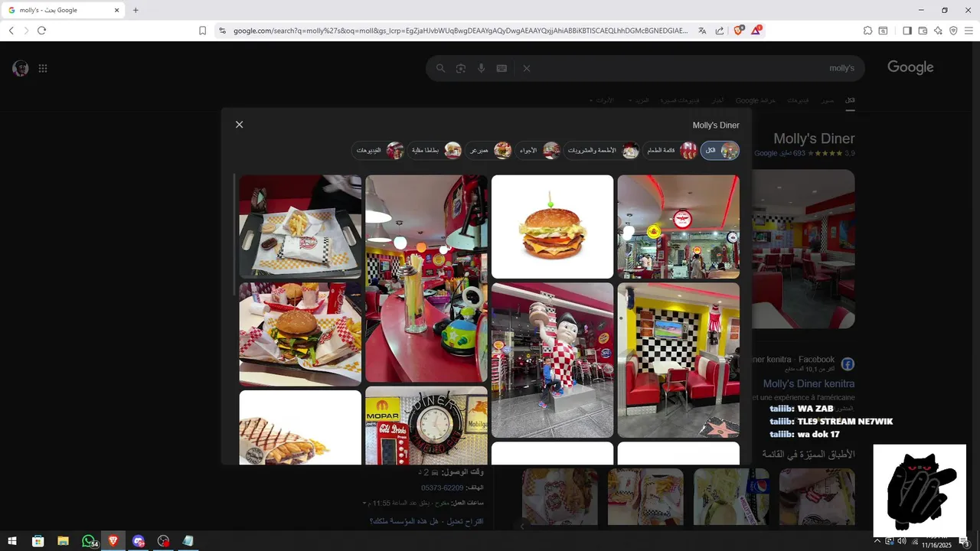Go to Google home via the Google logo
Viewport: 980px width, 551px height.
point(910,67)
